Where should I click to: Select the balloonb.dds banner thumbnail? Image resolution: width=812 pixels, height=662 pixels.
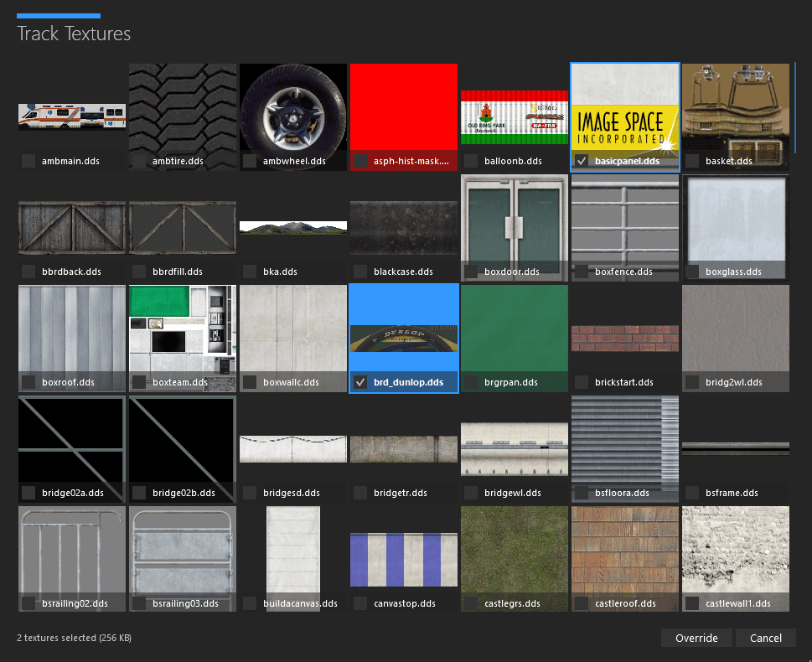click(514, 116)
